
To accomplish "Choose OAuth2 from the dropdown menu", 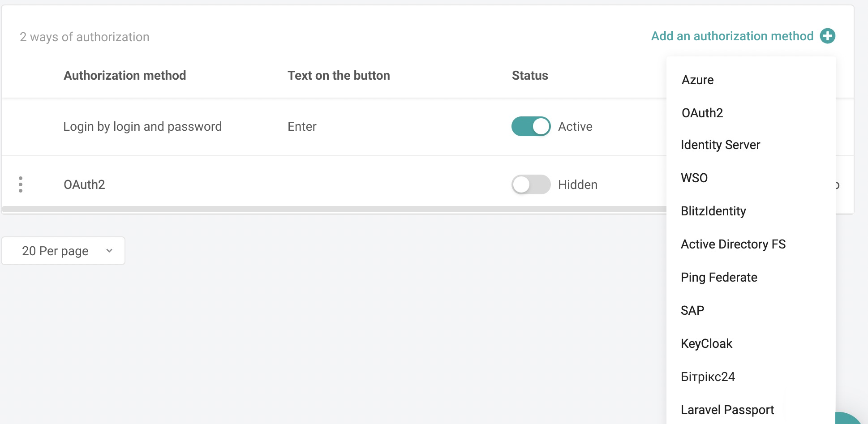I will click(702, 113).
